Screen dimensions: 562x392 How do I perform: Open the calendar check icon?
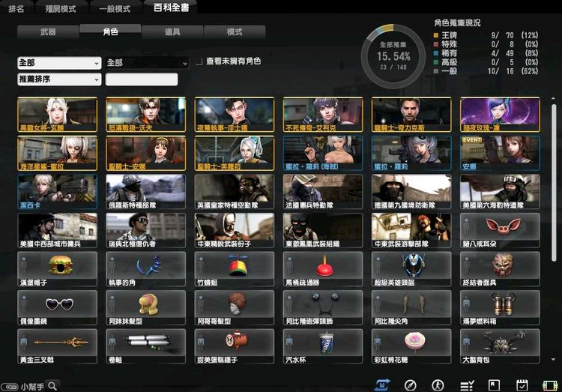click(522, 385)
